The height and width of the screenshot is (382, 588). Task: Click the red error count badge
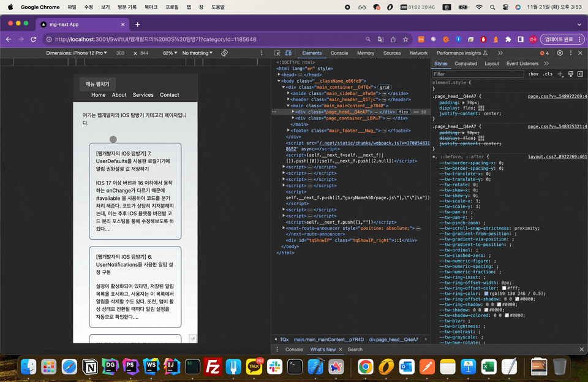point(545,53)
